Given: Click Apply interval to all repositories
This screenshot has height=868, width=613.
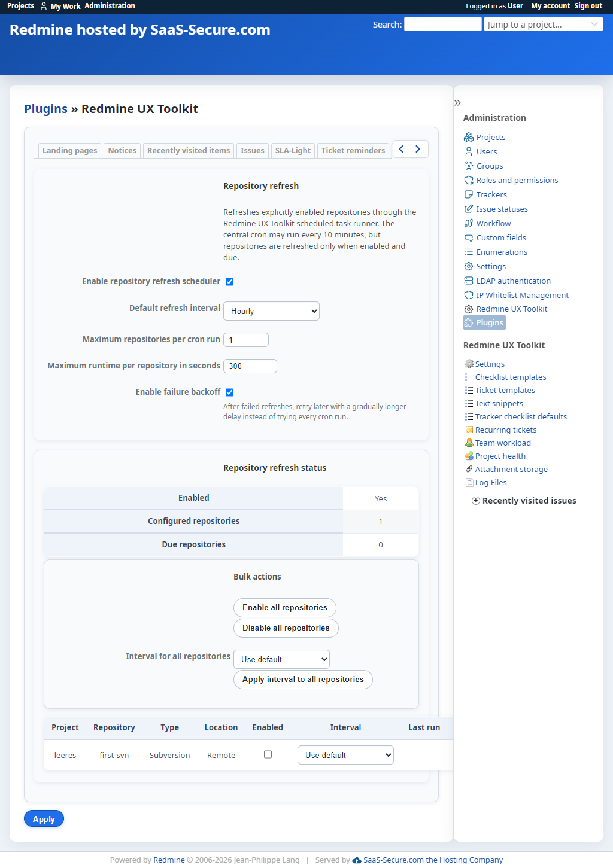Looking at the screenshot, I should (303, 680).
